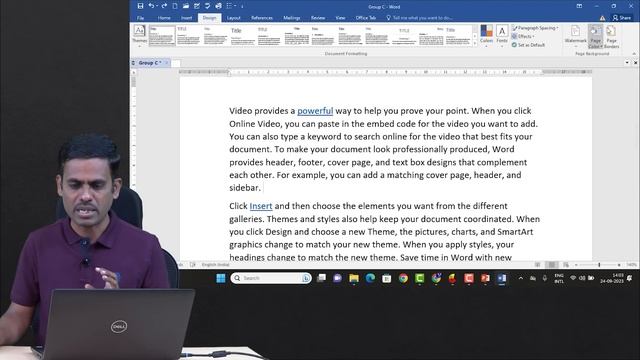Viewport: 640px width, 360px height.
Task: Switch to the References tab
Action: coord(262,18)
